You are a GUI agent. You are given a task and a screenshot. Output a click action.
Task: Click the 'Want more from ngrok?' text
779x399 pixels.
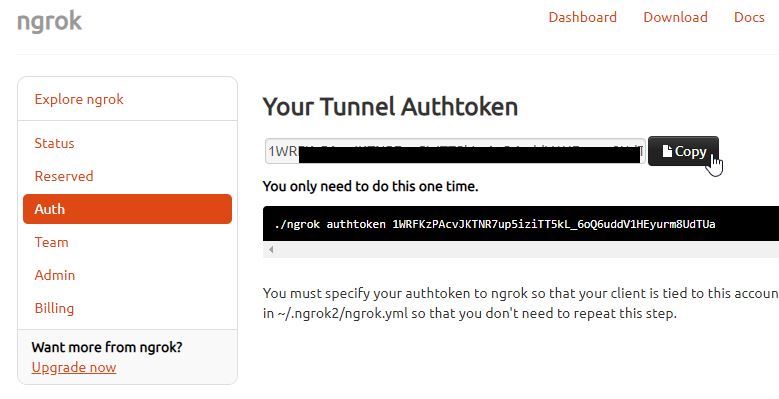point(107,347)
